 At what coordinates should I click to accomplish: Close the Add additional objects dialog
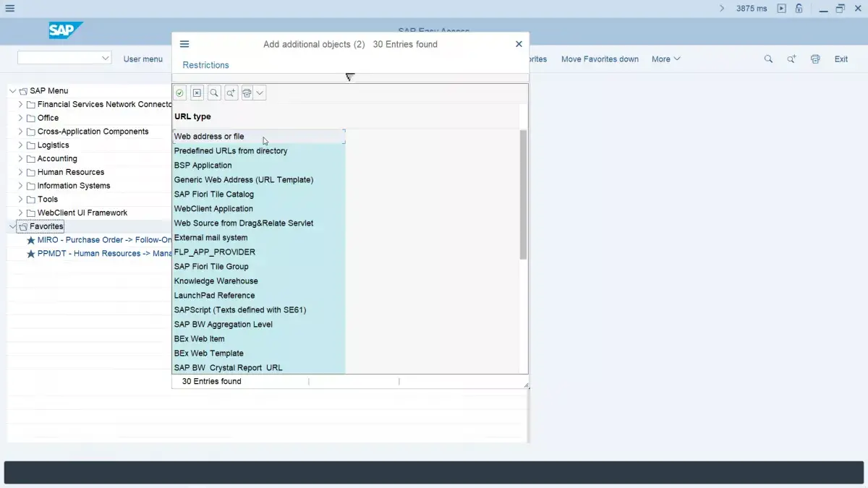point(519,44)
